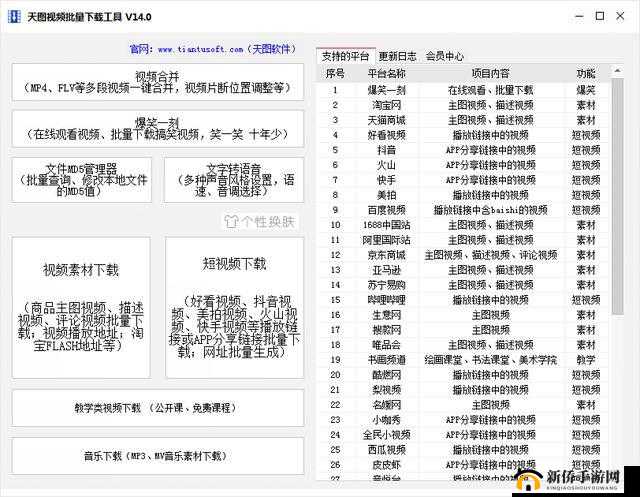This screenshot has width=640, height=497.
Task: Select the 西瓜视频 platform row
Action: point(463,450)
